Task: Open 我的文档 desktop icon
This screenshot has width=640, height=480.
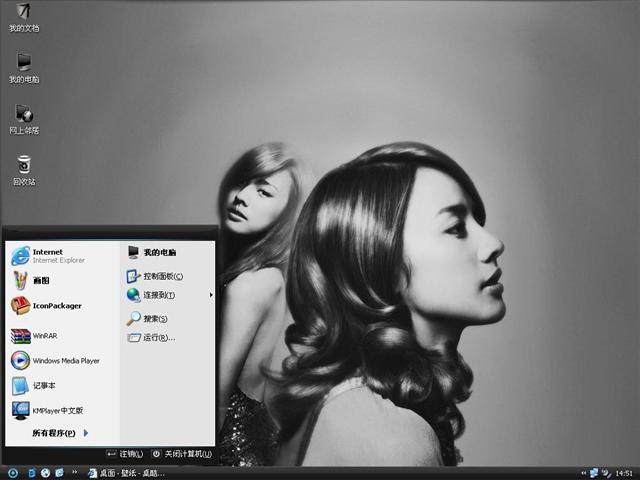Action: [x=24, y=17]
